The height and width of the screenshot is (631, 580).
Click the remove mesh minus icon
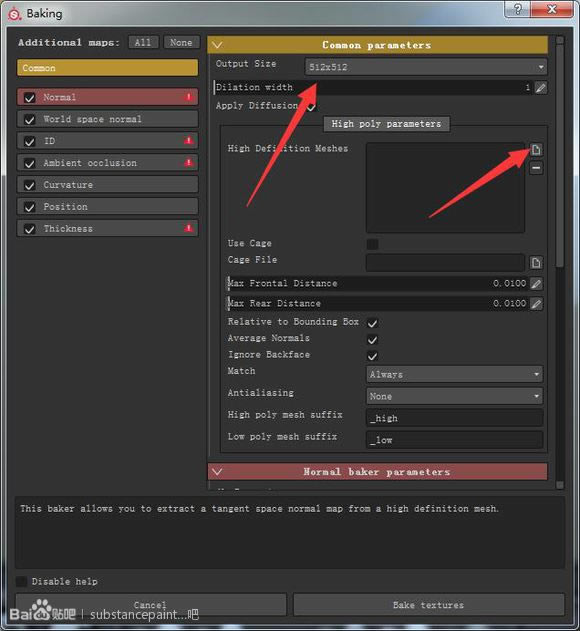536,168
